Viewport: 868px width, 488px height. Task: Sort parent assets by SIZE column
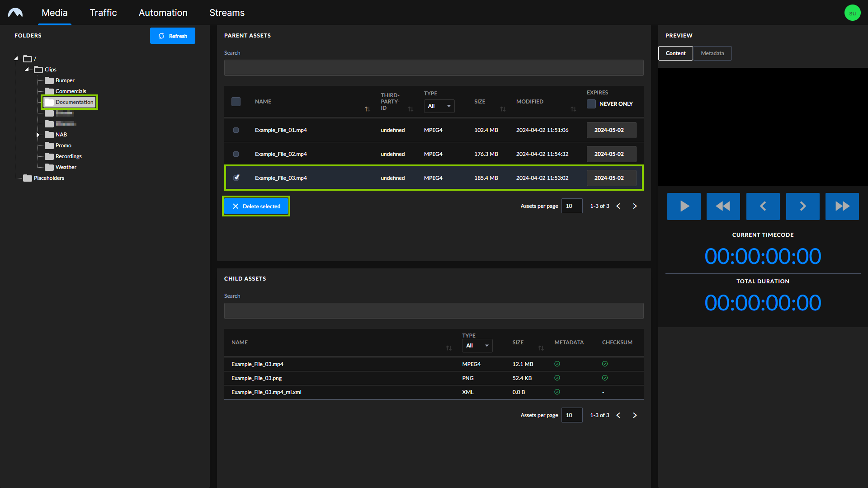(503, 109)
